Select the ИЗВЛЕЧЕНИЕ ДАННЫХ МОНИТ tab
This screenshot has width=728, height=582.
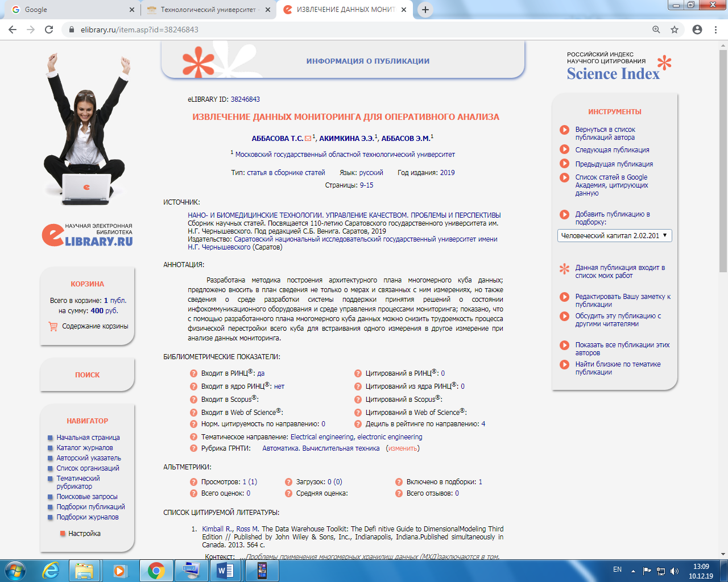(345, 10)
